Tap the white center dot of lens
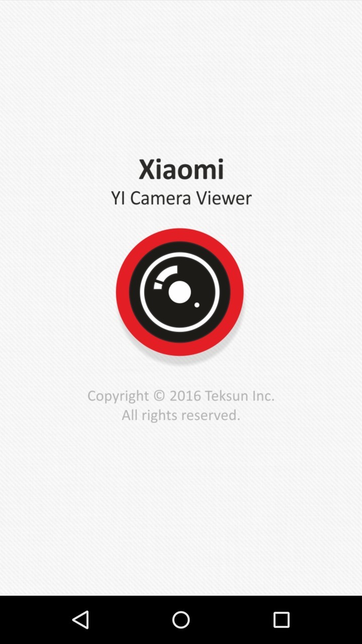Screen dimensions: 362x644 tap(179, 292)
